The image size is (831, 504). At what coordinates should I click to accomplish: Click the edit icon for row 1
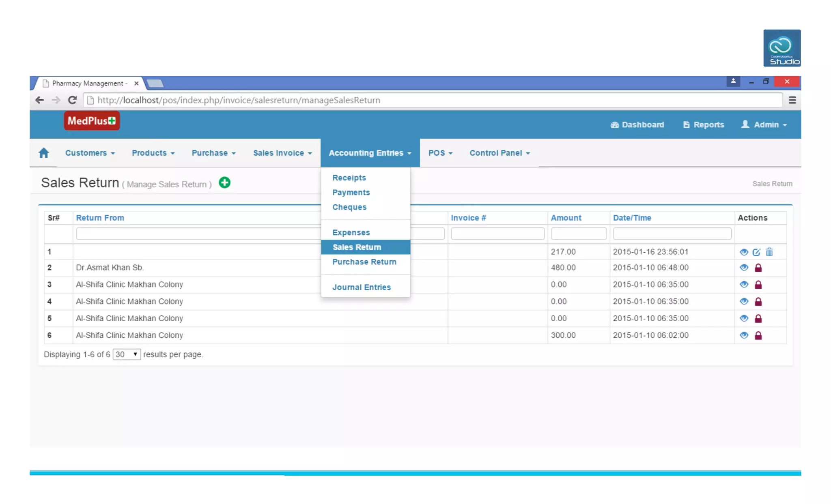pos(756,252)
